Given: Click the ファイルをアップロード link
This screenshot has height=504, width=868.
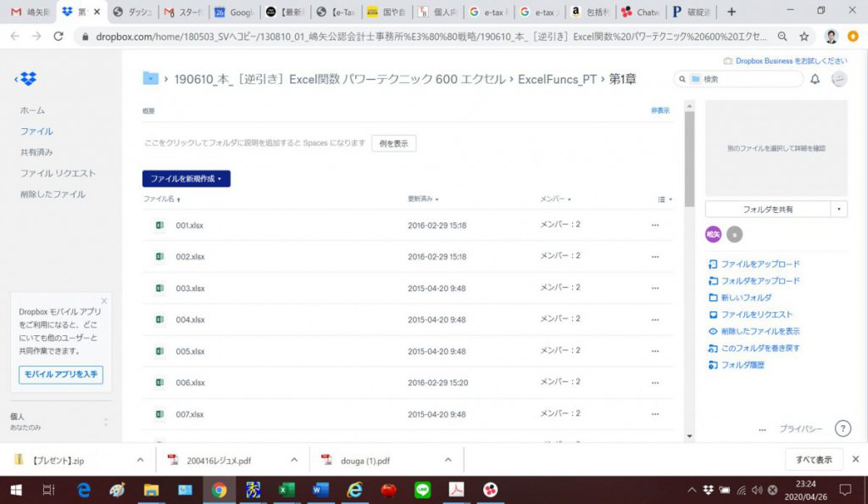Looking at the screenshot, I should point(759,264).
